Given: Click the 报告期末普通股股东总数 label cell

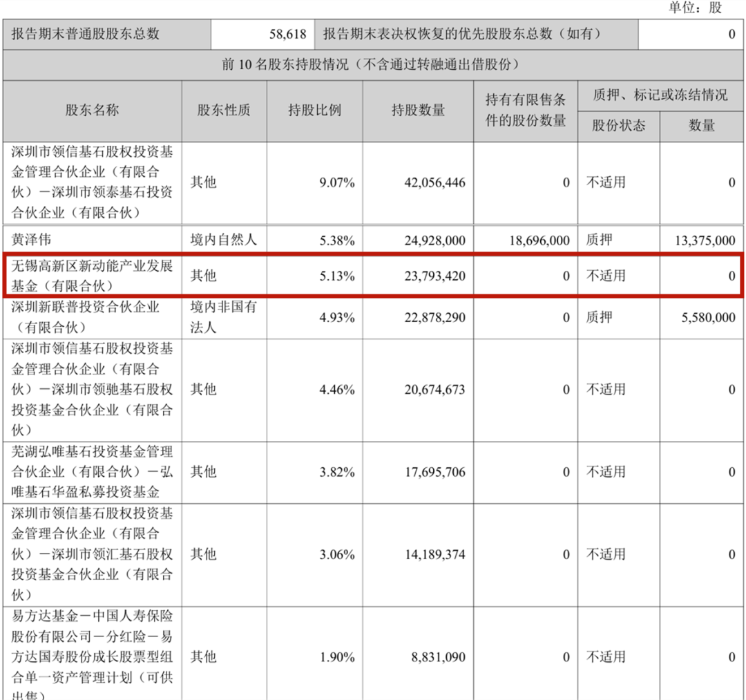Looking at the screenshot, I should pyautogui.click(x=84, y=33).
